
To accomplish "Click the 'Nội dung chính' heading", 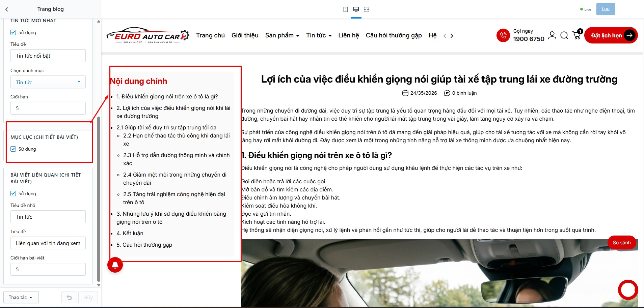I will click(138, 81).
